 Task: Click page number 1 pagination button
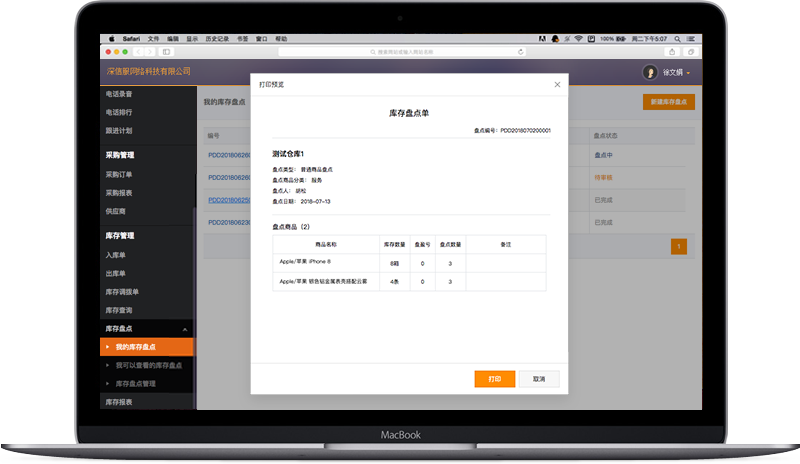tap(679, 246)
